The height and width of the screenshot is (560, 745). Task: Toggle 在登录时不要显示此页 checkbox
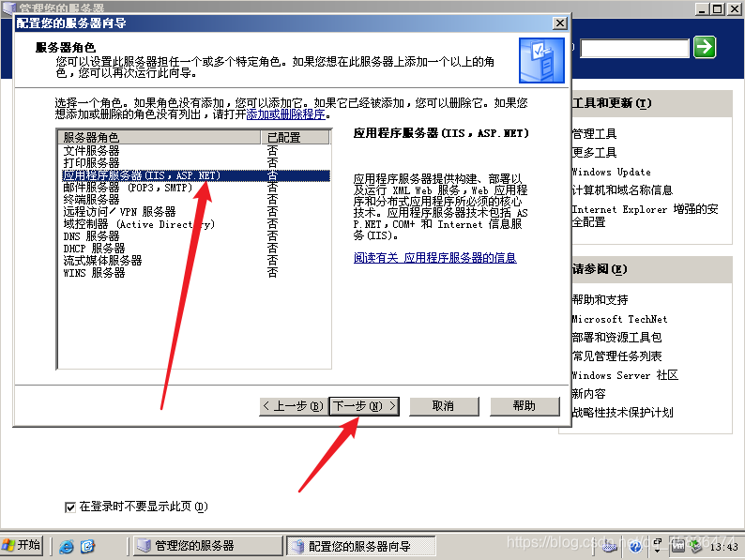(69, 507)
